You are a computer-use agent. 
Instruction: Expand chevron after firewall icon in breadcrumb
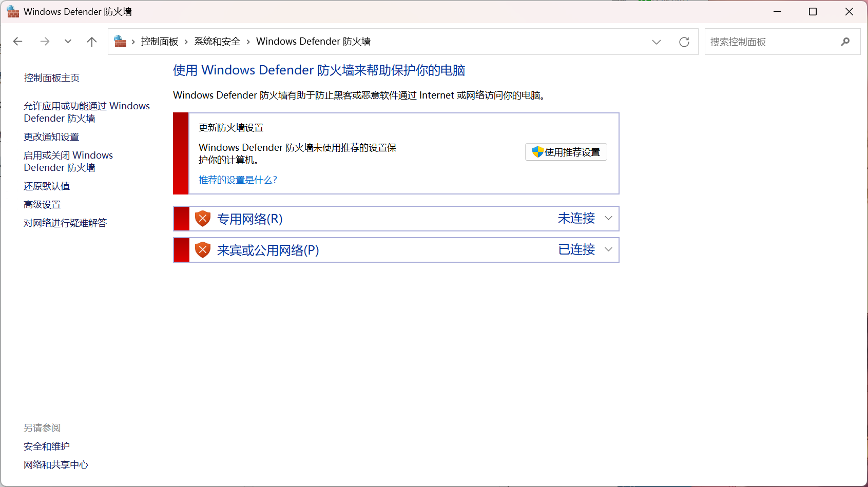pyautogui.click(x=133, y=42)
